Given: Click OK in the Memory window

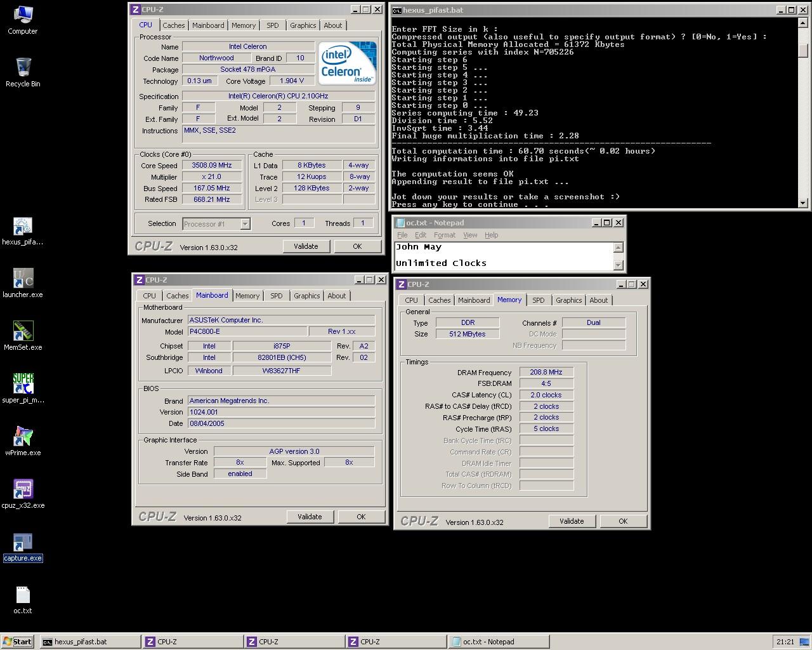Looking at the screenshot, I should coord(623,521).
